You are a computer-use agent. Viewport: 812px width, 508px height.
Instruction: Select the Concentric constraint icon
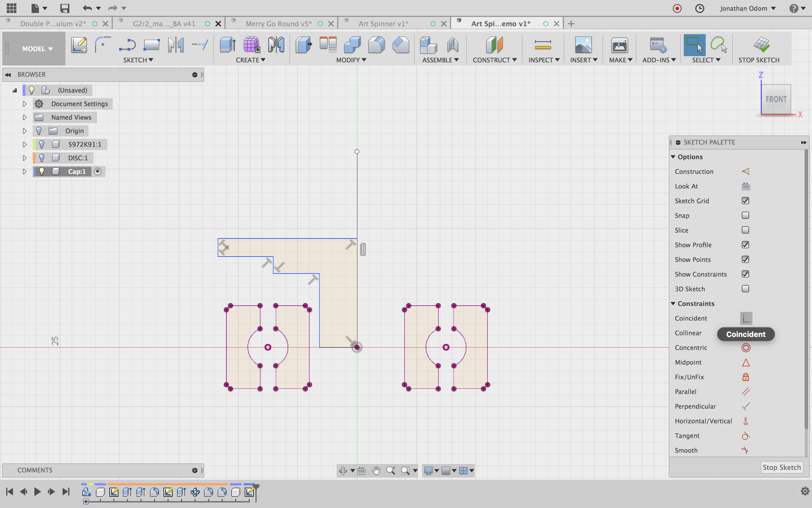point(746,347)
